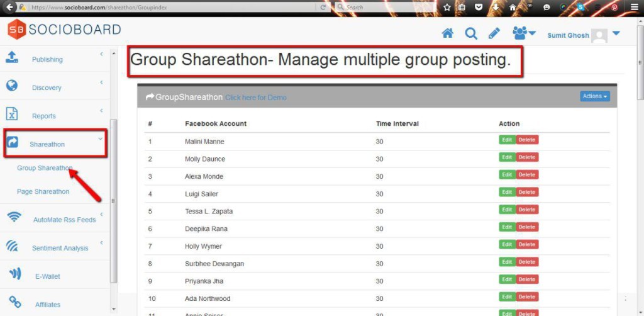The image size is (644, 316).
Task: Open the groups people icon menu
Action: click(x=524, y=33)
